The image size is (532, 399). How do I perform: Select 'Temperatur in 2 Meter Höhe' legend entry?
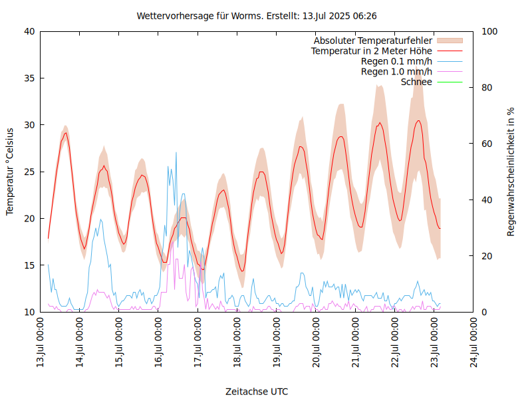[371, 51]
